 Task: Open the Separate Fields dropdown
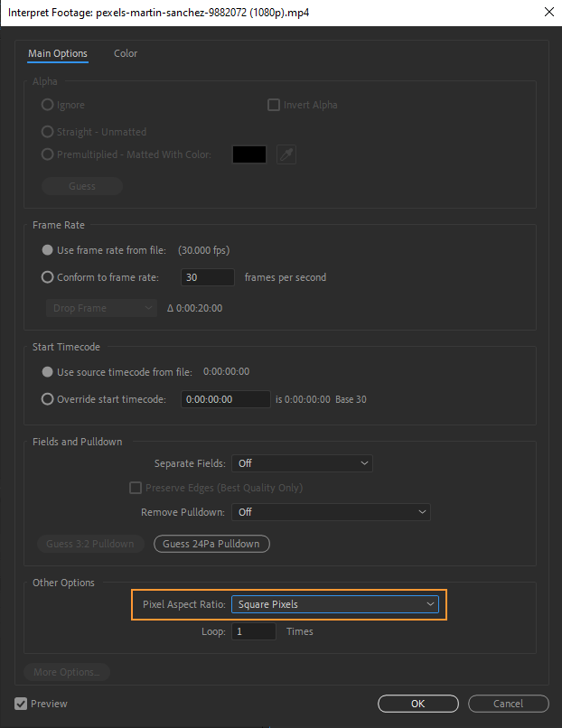click(x=302, y=463)
